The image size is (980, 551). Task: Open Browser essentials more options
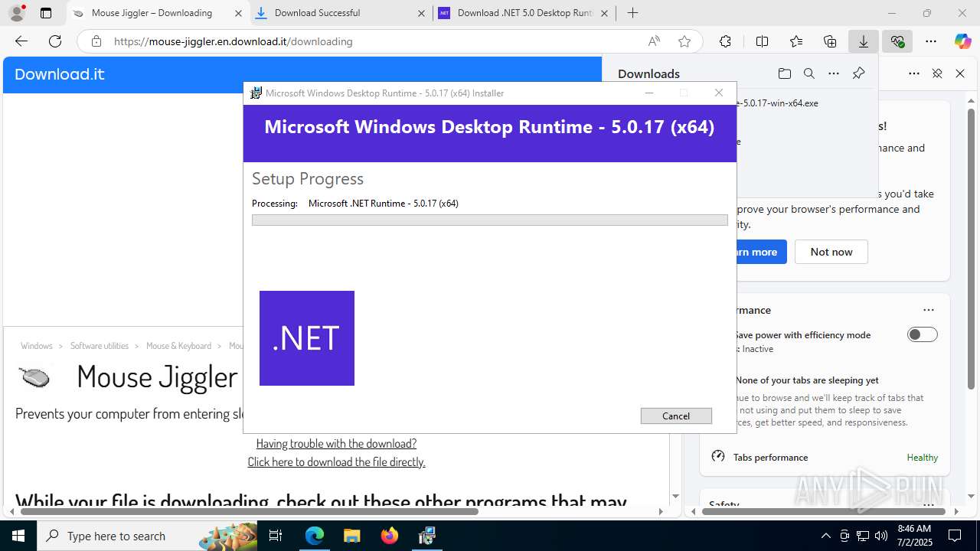pos(914,73)
